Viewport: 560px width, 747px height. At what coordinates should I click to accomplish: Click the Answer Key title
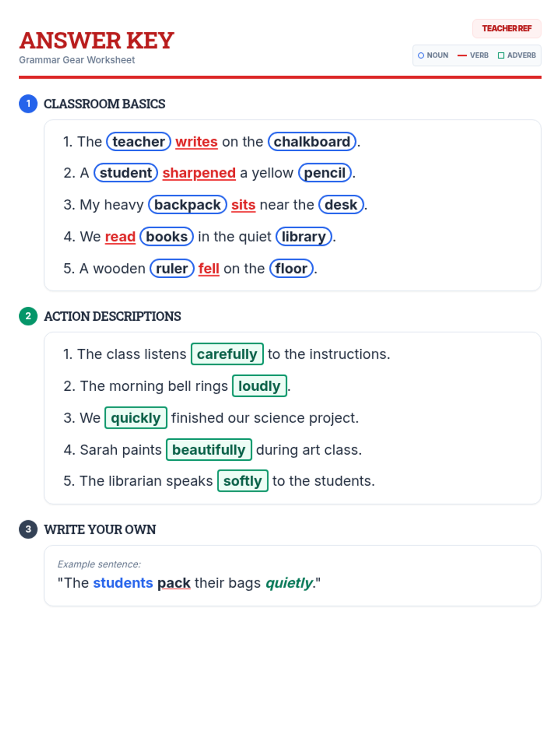tap(97, 41)
